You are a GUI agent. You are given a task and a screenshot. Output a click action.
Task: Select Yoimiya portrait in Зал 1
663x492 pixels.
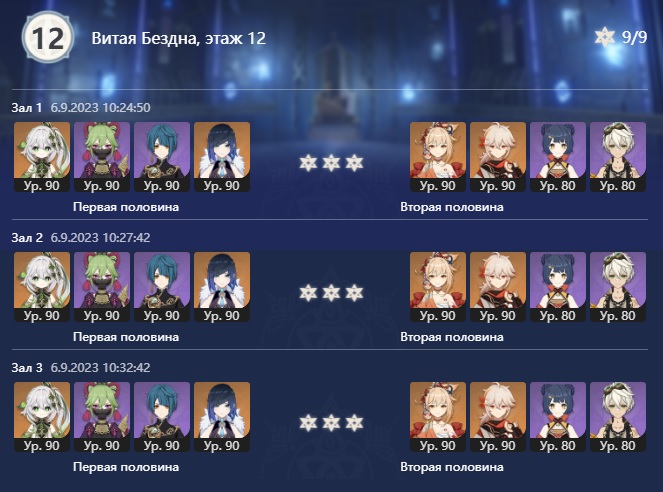(x=438, y=157)
